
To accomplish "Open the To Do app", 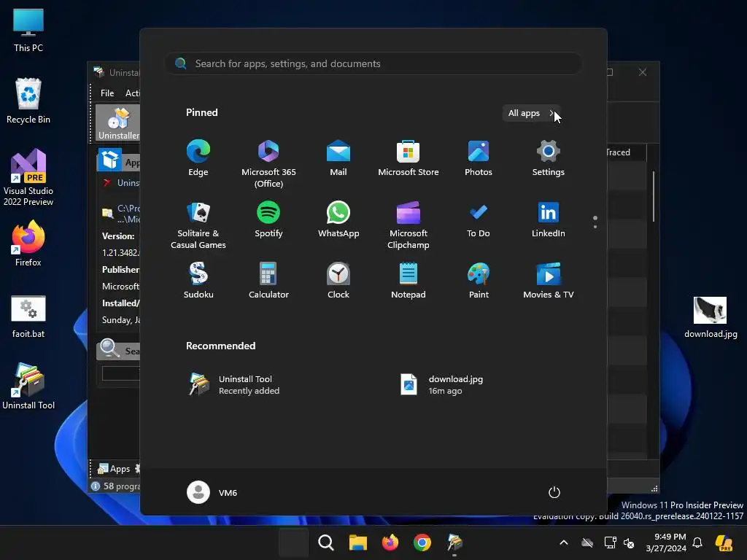I will (x=479, y=219).
